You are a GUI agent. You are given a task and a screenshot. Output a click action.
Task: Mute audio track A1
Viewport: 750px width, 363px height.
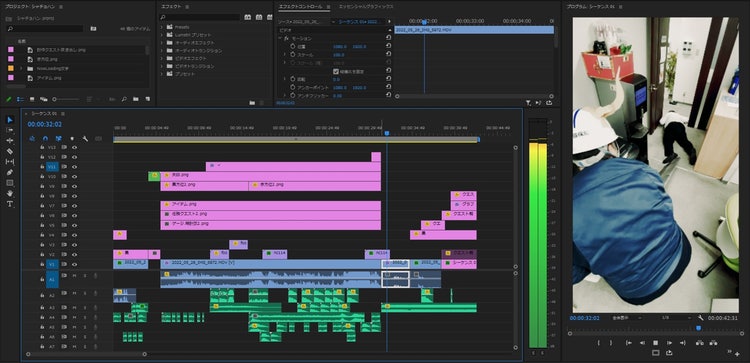pos(74,275)
